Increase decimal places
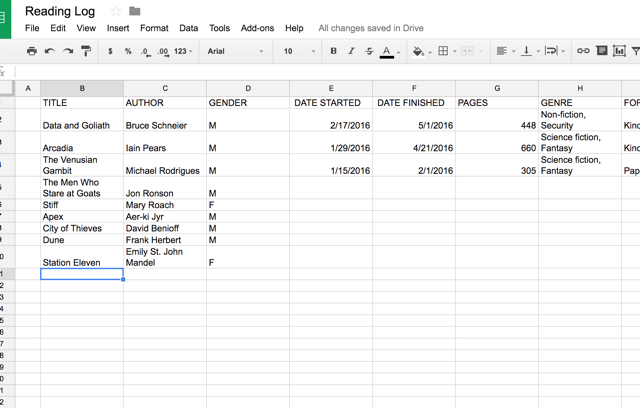Screen dimensions: 640x408 pos(163,52)
